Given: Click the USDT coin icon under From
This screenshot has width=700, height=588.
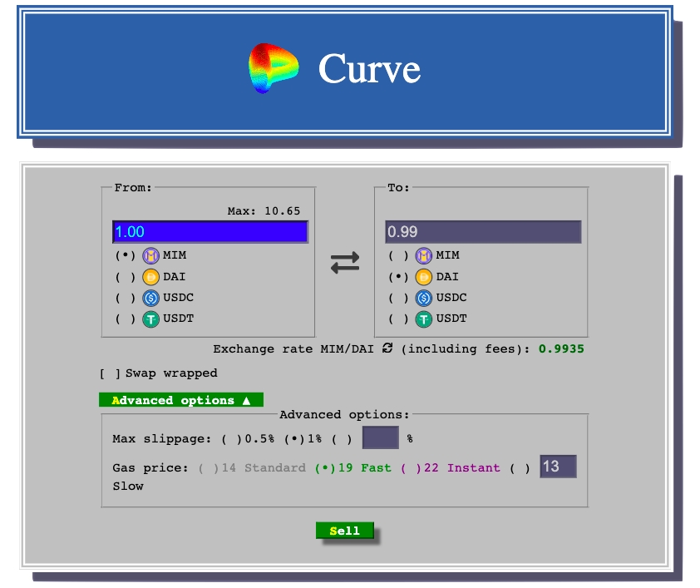Looking at the screenshot, I should tap(150, 319).
